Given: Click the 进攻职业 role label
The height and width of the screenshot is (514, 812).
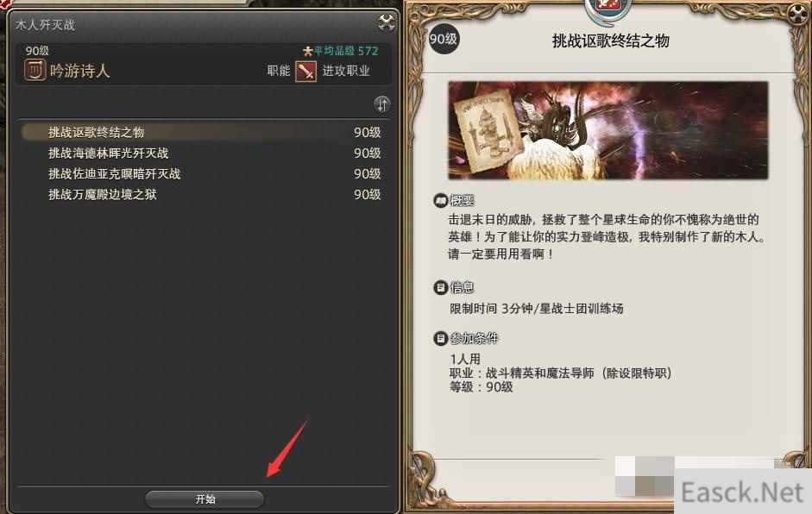Looking at the screenshot, I should 346,71.
